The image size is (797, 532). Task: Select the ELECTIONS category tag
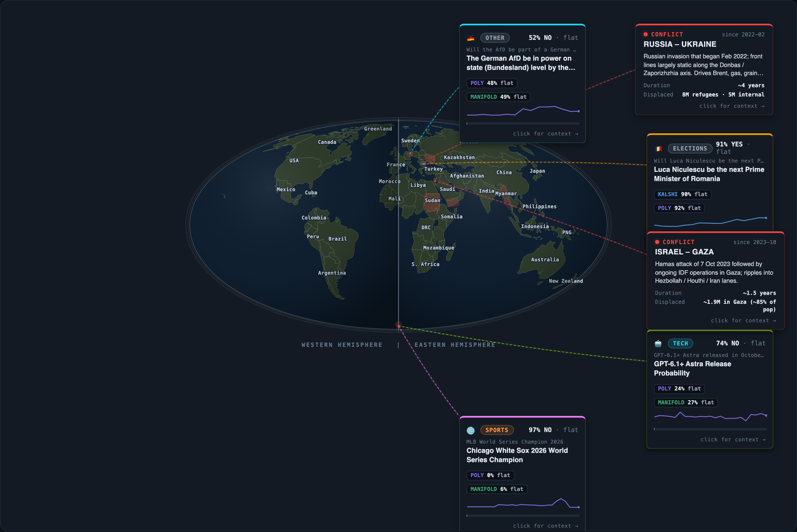point(690,149)
